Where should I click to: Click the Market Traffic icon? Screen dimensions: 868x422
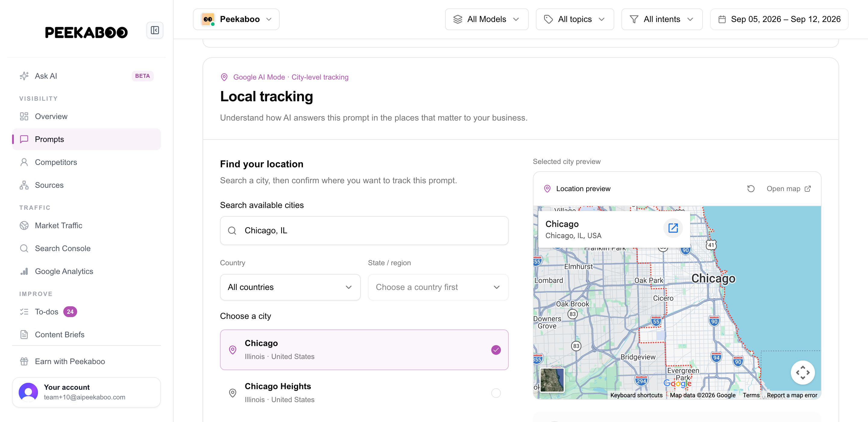pos(24,225)
